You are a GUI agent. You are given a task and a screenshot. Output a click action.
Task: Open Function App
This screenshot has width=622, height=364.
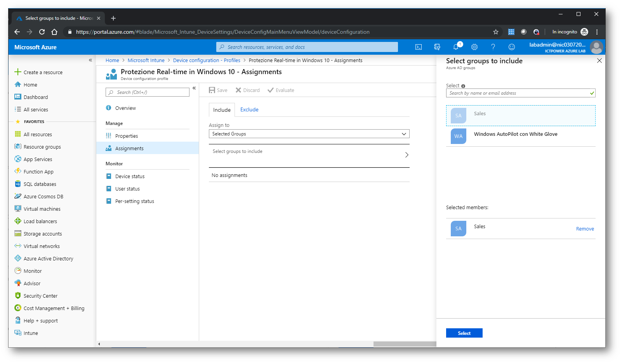(34, 172)
